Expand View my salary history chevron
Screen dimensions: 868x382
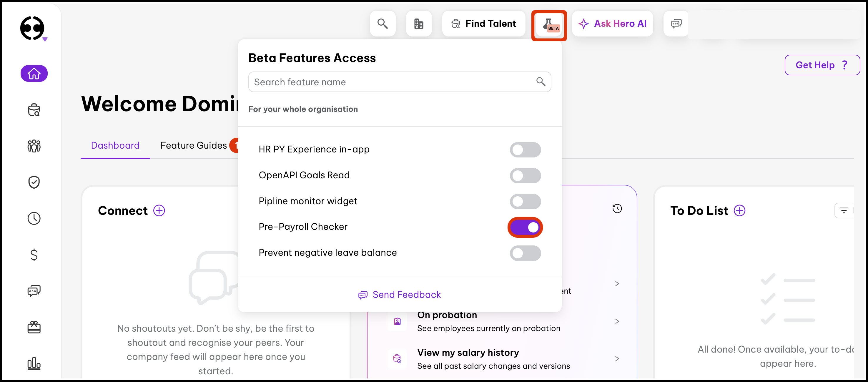tap(617, 359)
